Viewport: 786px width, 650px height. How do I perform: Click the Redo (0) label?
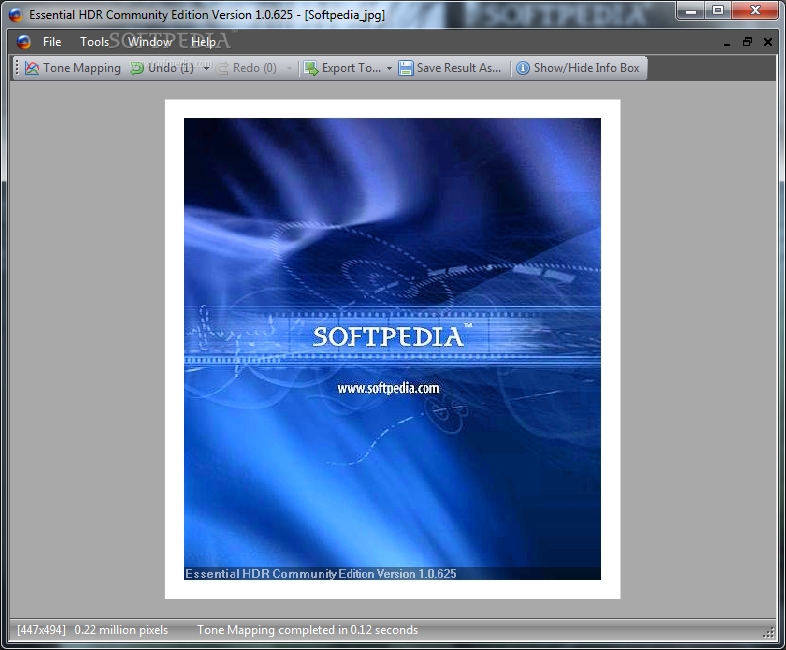(x=255, y=68)
